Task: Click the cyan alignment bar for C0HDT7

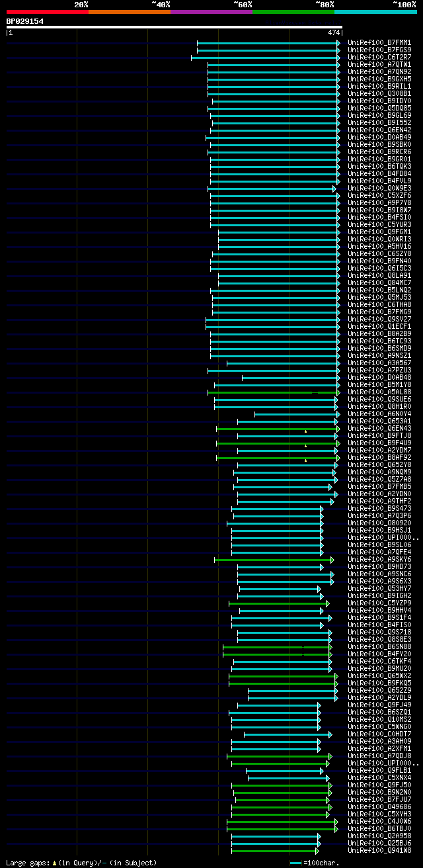Action: coord(288,734)
